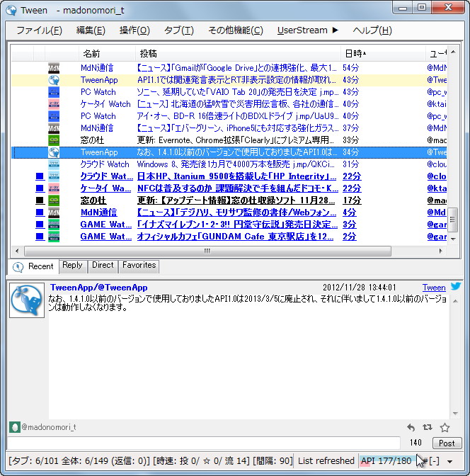Click the MdN通信 avatar in the 37分 row
The height and width of the screenshot is (476, 470).
(54, 128)
